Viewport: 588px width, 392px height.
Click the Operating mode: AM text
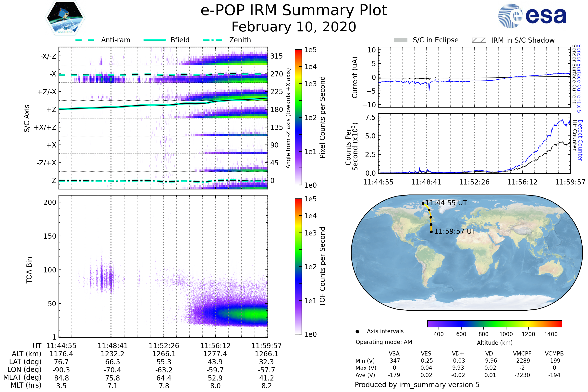tap(384, 342)
